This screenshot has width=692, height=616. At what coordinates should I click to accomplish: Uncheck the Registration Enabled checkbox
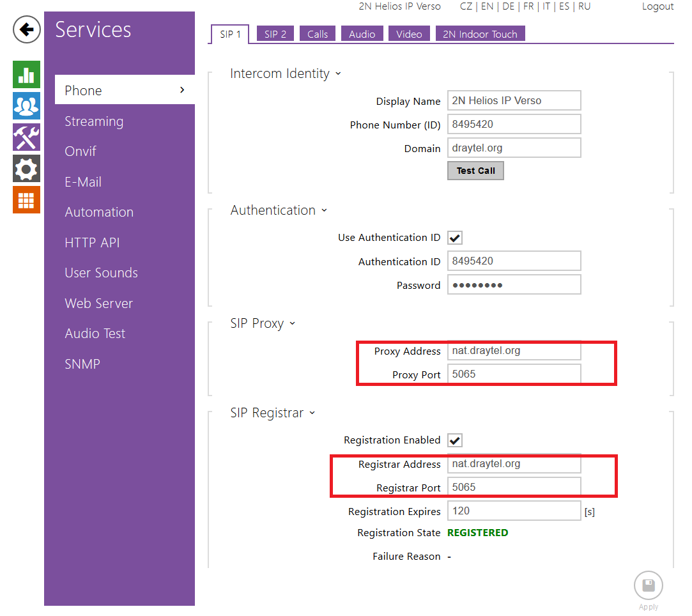455,440
